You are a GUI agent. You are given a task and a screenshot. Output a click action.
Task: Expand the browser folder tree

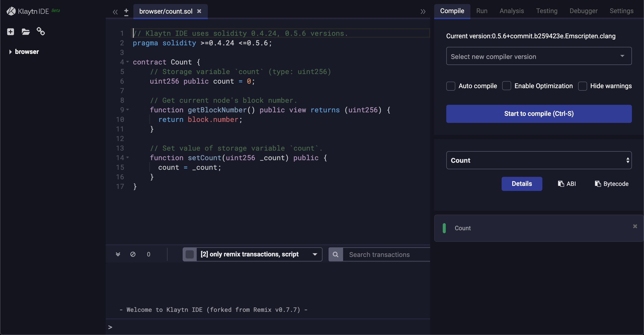coord(10,52)
